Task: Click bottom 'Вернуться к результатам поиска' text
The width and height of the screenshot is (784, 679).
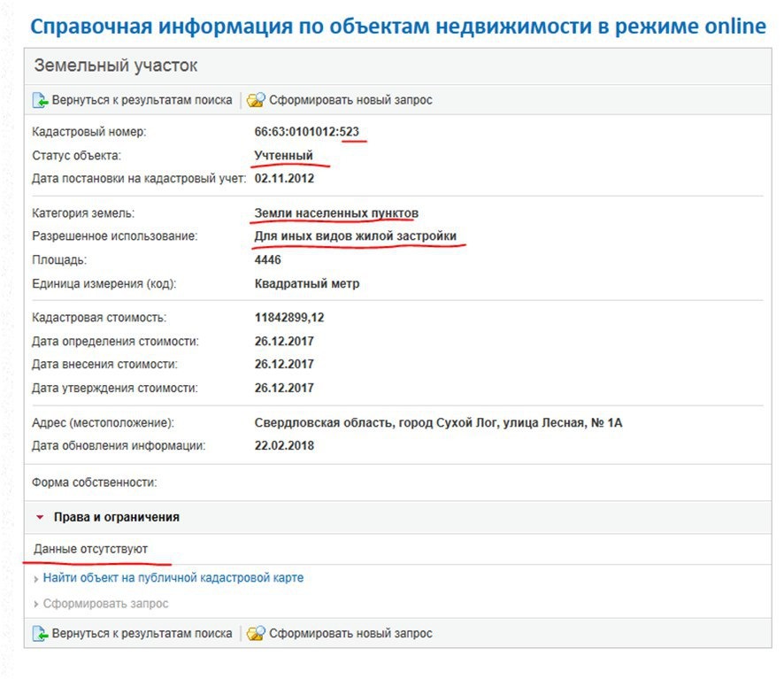Action: 142,634
